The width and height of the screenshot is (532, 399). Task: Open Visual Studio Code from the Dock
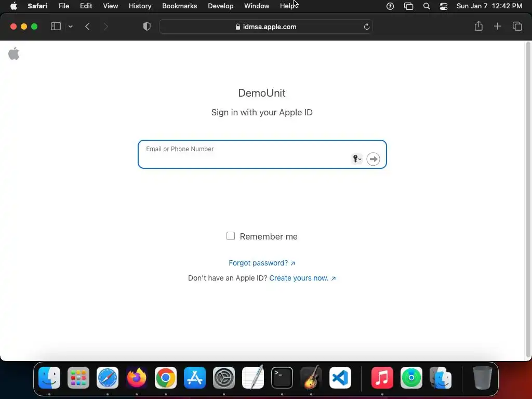[340, 378]
